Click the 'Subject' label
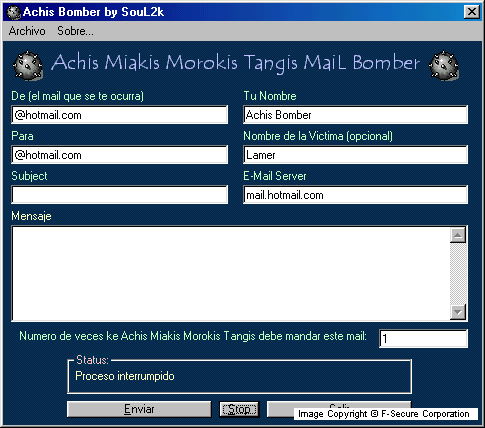Image resolution: width=485 pixels, height=428 pixels. pyautogui.click(x=29, y=176)
